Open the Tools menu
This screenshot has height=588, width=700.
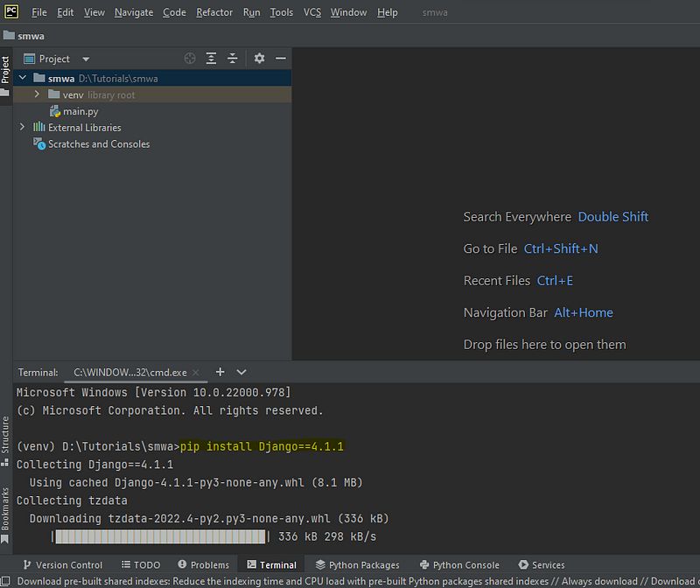coord(281,12)
